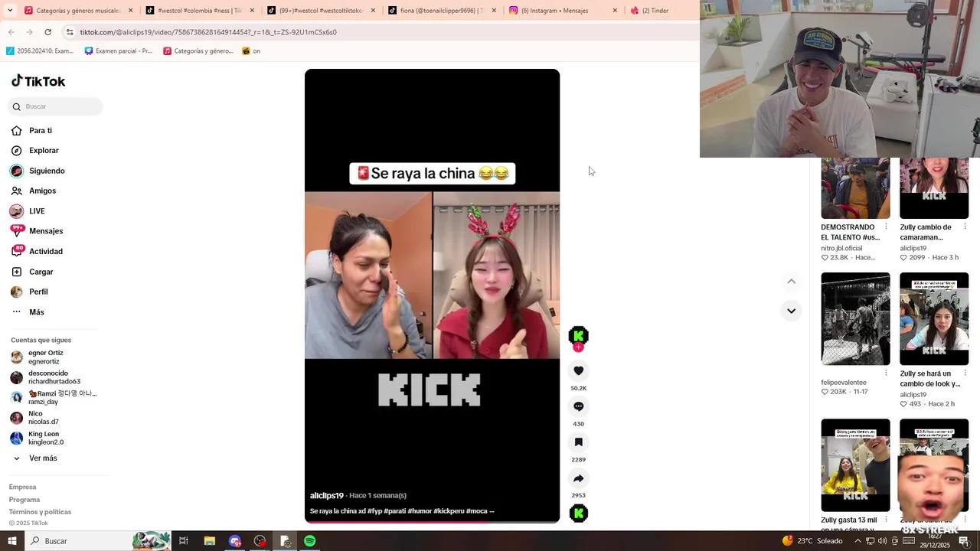Open Spotify from the taskbar
The width and height of the screenshot is (980, 551).
309,541
